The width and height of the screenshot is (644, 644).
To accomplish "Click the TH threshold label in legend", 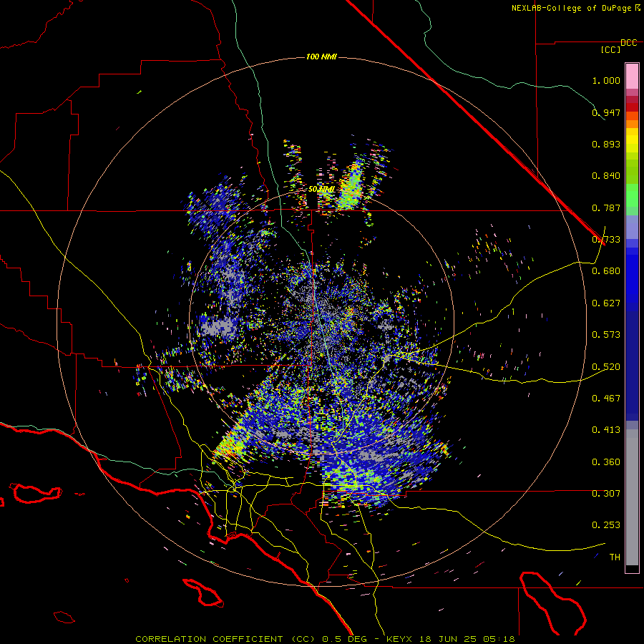I will (x=615, y=557).
